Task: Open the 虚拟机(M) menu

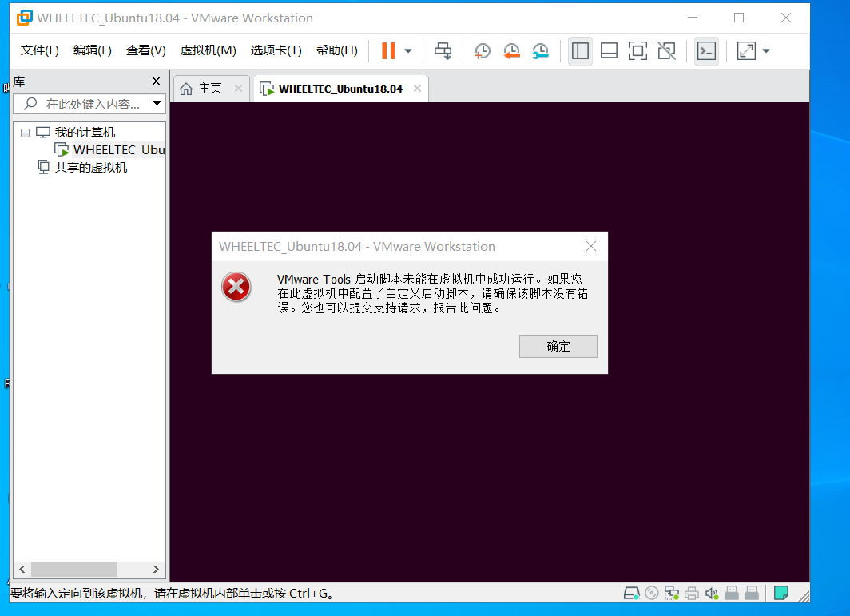Action: click(x=209, y=50)
